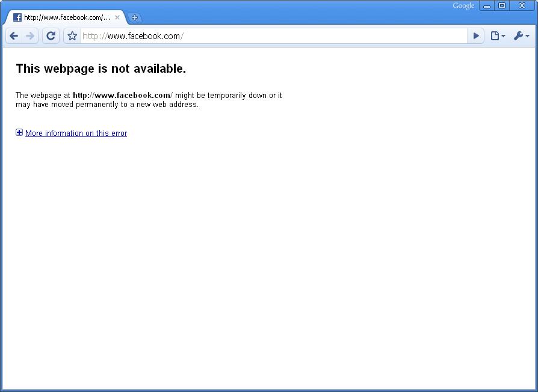538x392 pixels.
Task: Go back using the Back arrow
Action: click(14, 36)
